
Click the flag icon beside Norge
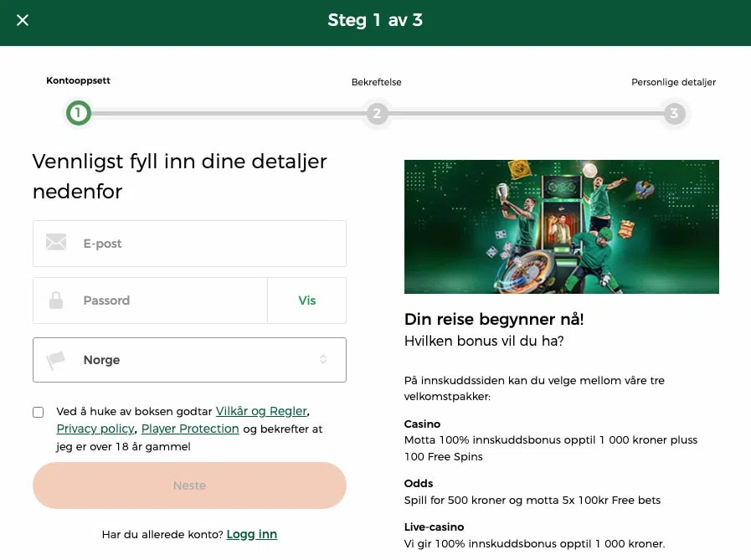[56, 360]
